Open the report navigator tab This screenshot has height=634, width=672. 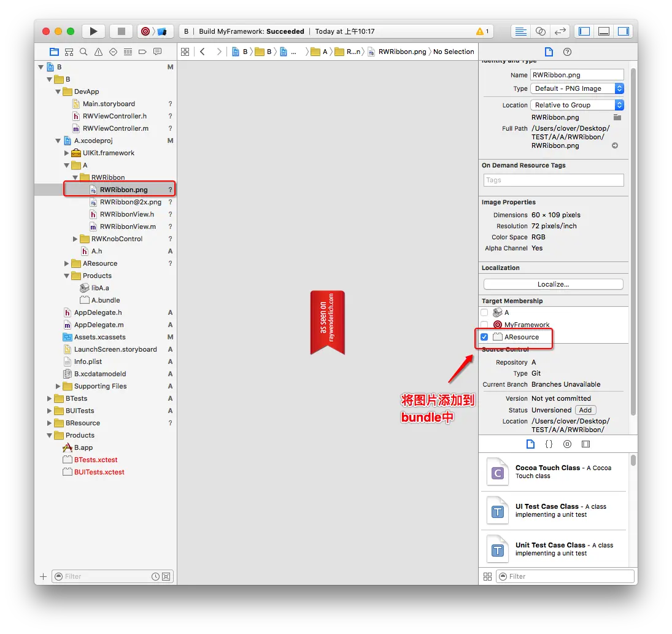point(157,52)
